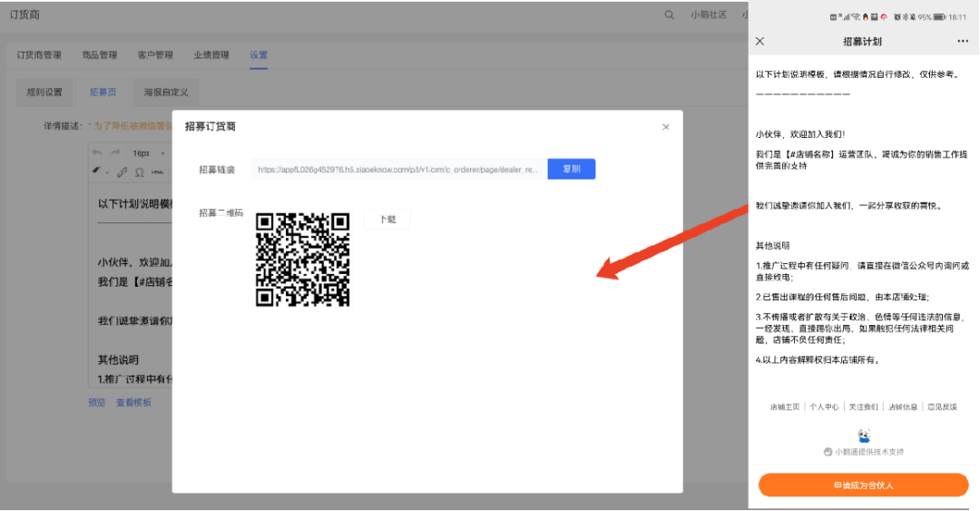The image size is (980, 511).
Task: Open the 业绩管理 menu tab
Action: (x=211, y=55)
